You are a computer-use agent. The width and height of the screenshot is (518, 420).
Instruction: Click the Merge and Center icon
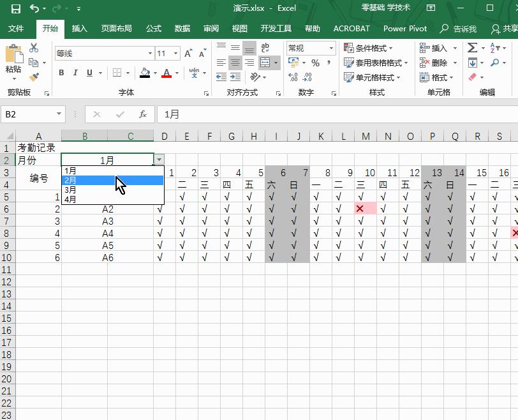coord(265,63)
